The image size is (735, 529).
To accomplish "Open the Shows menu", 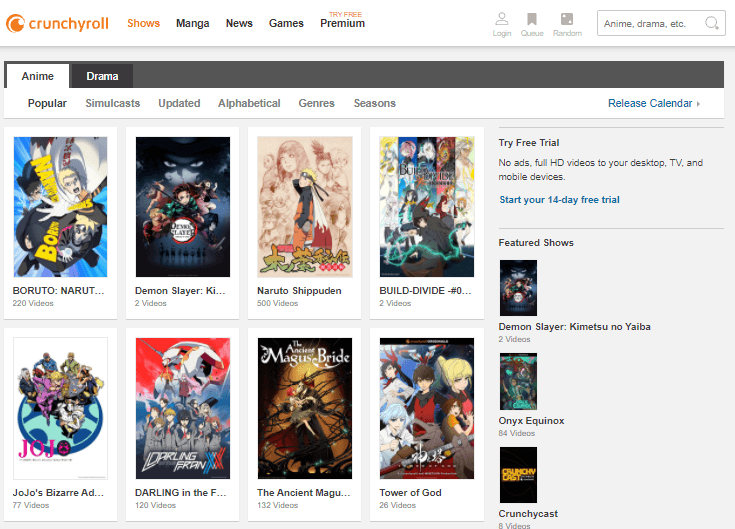I will (143, 23).
